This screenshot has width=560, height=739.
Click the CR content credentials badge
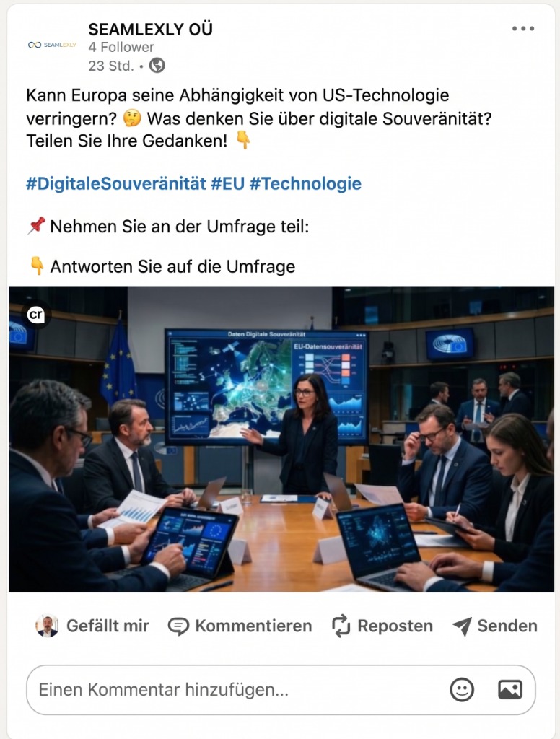(x=36, y=315)
